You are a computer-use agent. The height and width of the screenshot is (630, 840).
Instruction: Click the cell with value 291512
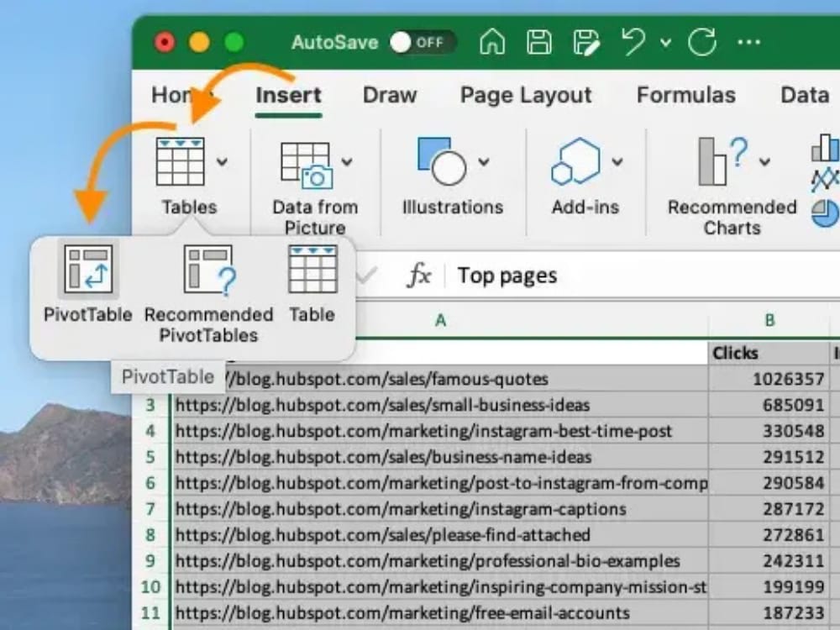769,457
